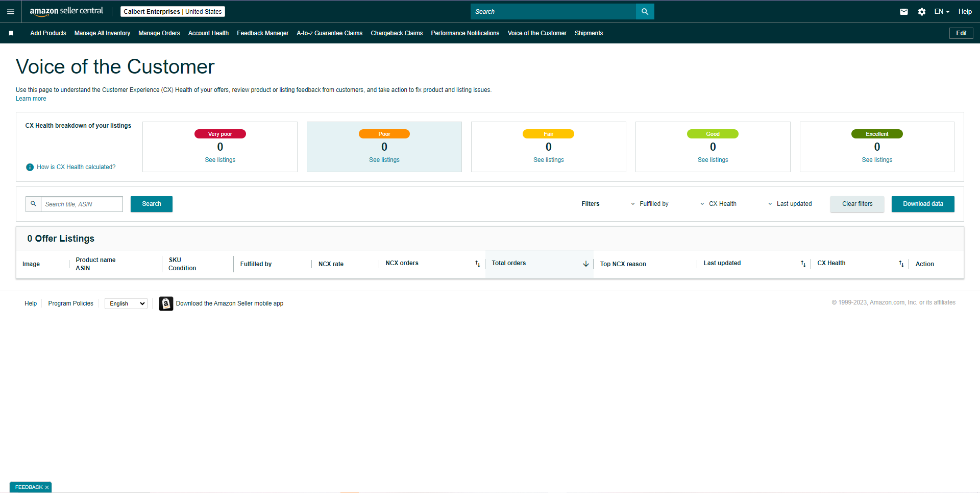The width and height of the screenshot is (980, 493).
Task: Click the Amazon Seller mobile app icon
Action: point(166,303)
